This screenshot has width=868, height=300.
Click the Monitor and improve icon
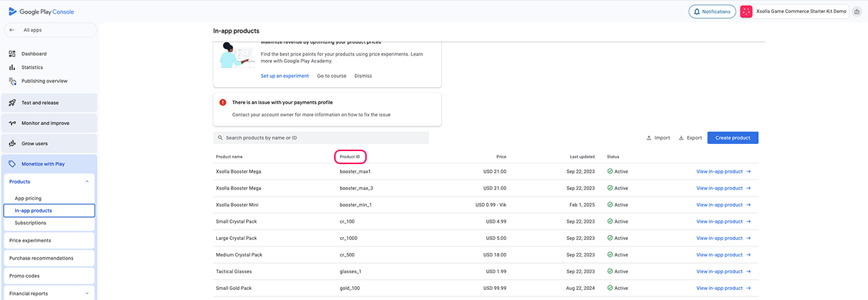12,123
